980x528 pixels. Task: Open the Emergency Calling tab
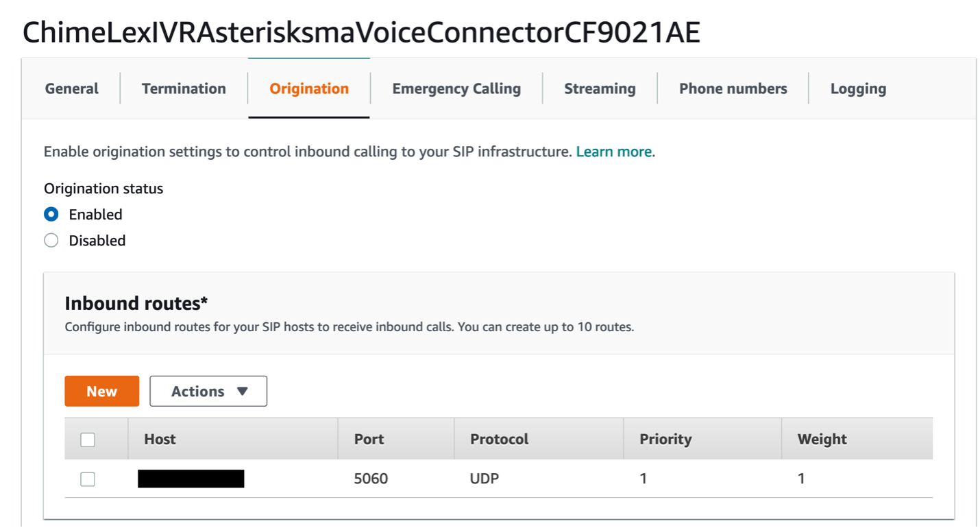(x=456, y=88)
